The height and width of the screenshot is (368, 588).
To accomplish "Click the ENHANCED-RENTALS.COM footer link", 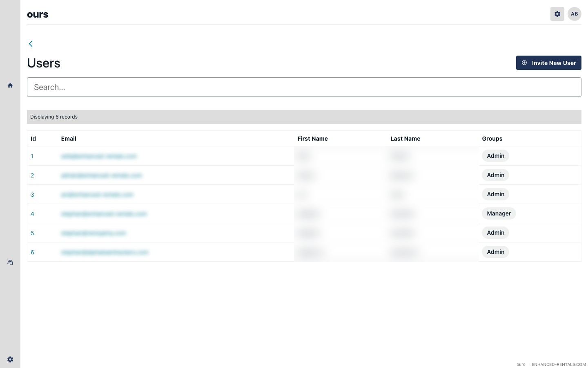I will pos(558,364).
